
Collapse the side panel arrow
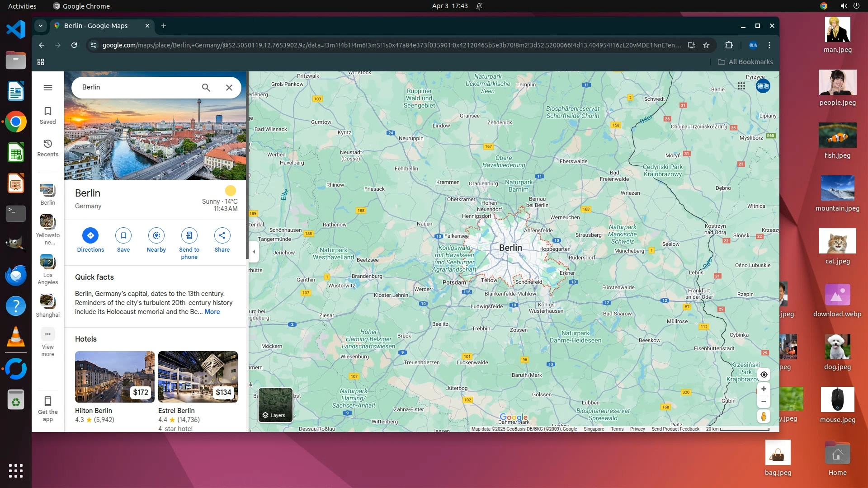coord(254,252)
